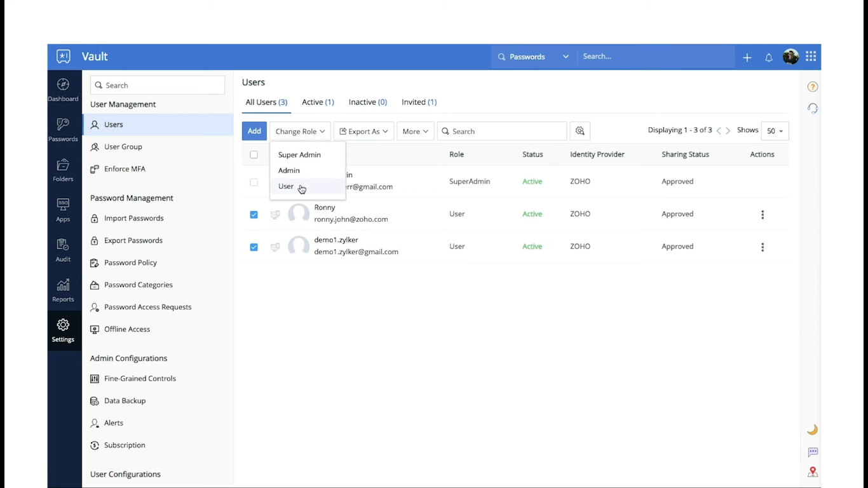The height and width of the screenshot is (488, 868).
Task: Open actions menu for demo1.zylker
Action: tap(763, 247)
